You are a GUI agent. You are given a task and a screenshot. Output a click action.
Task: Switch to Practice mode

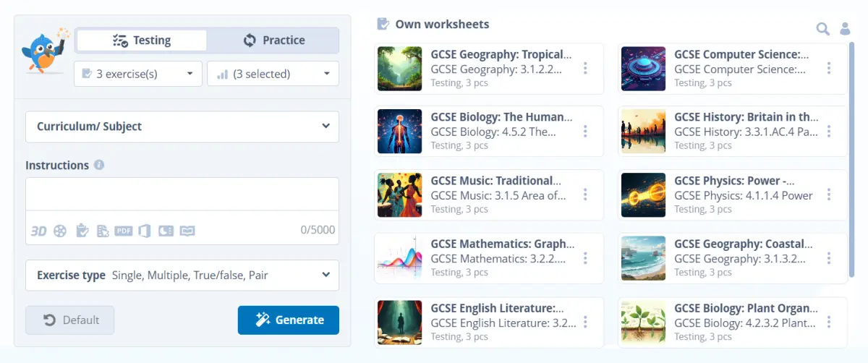click(273, 40)
